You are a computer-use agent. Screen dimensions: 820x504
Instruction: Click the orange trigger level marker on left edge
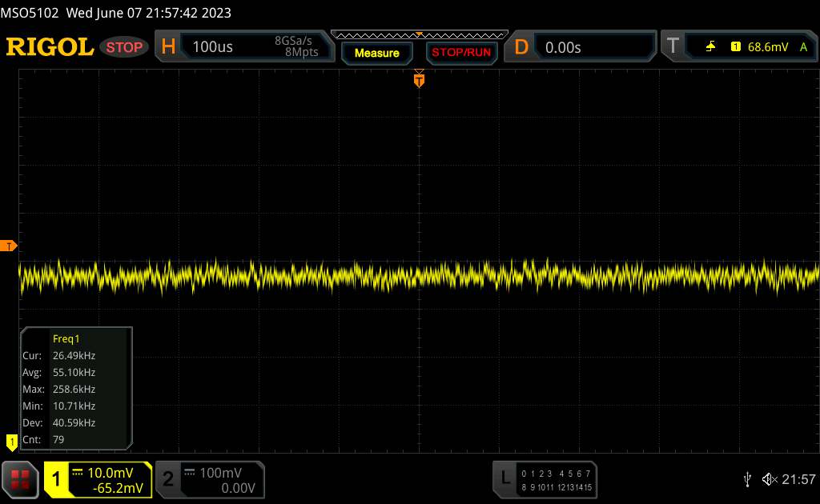pyautogui.click(x=8, y=246)
